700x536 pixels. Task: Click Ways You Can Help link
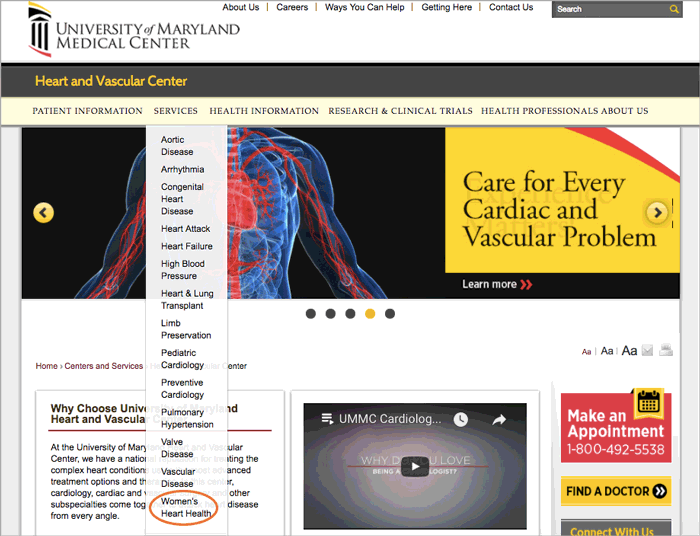coord(364,7)
